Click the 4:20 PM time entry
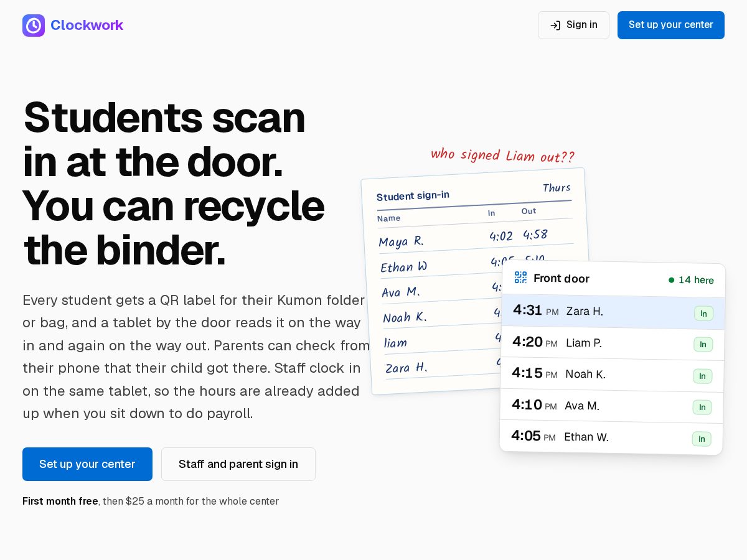Viewport: 747px width, 560px height. tap(535, 342)
